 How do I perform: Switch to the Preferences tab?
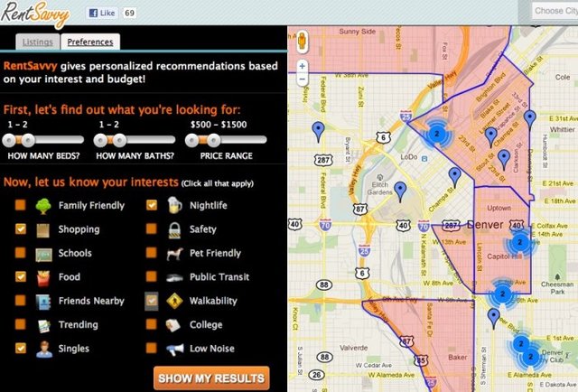pos(90,42)
